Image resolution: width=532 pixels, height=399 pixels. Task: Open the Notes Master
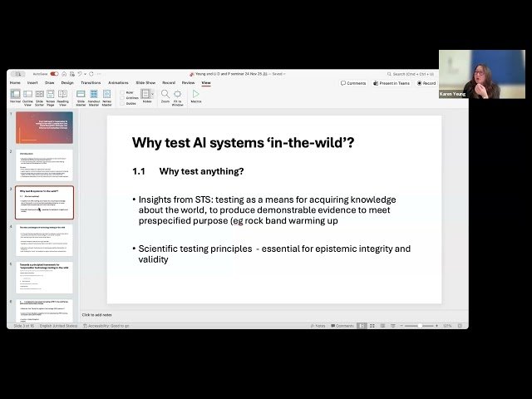point(107,98)
